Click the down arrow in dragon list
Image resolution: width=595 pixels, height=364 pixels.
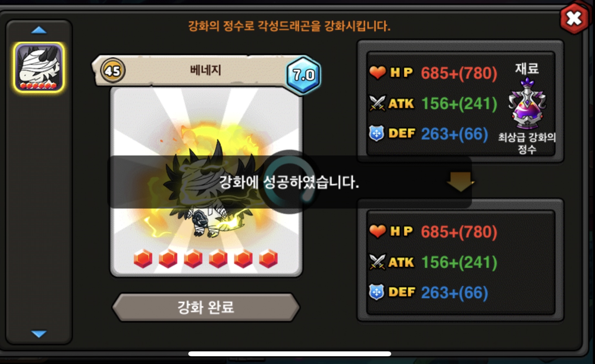[39, 334]
